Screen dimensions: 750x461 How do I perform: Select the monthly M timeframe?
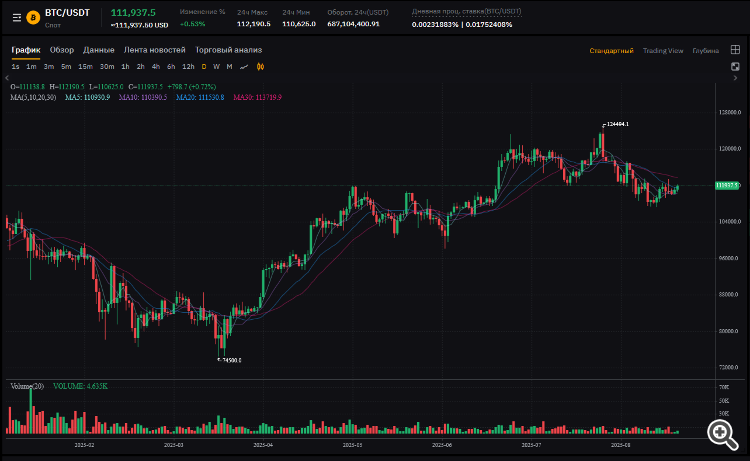(x=230, y=66)
